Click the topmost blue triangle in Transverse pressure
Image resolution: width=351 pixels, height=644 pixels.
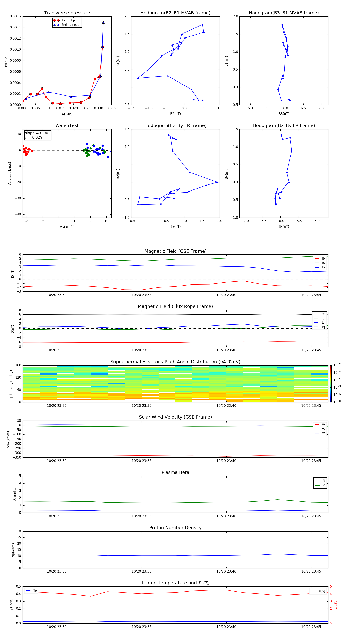[x=103, y=22]
